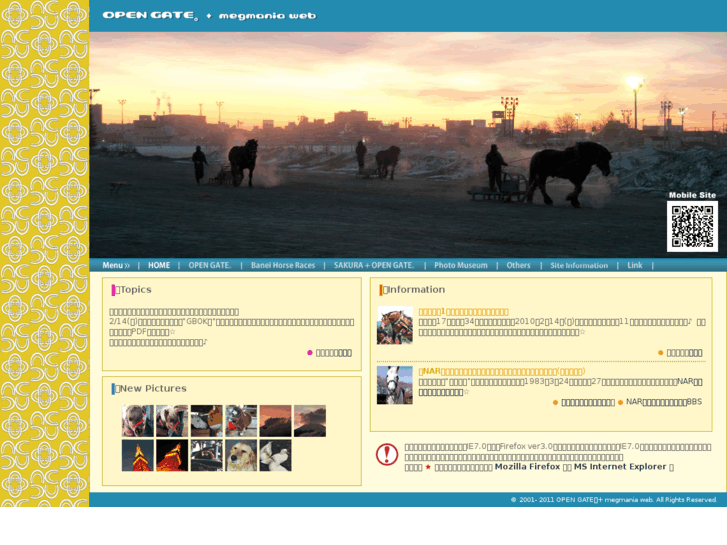Open second red tower close-up thumbnail
The image size is (727, 545).
[172, 455]
